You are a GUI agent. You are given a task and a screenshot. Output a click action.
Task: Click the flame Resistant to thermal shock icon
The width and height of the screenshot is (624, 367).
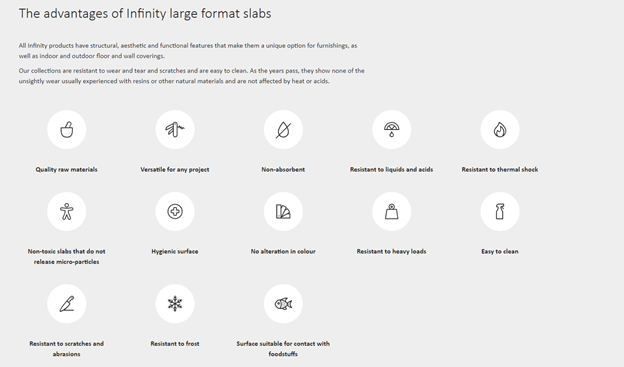tap(500, 129)
